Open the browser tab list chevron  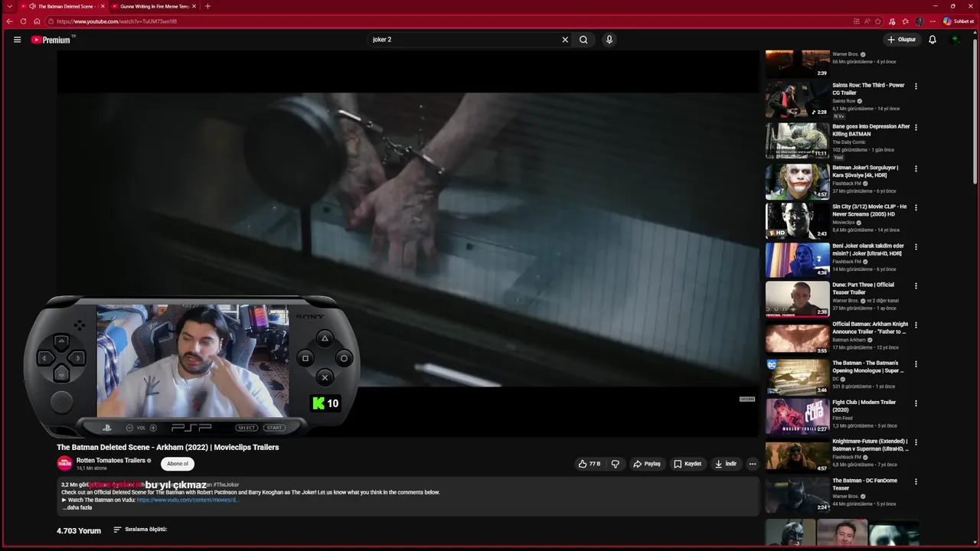click(x=9, y=6)
